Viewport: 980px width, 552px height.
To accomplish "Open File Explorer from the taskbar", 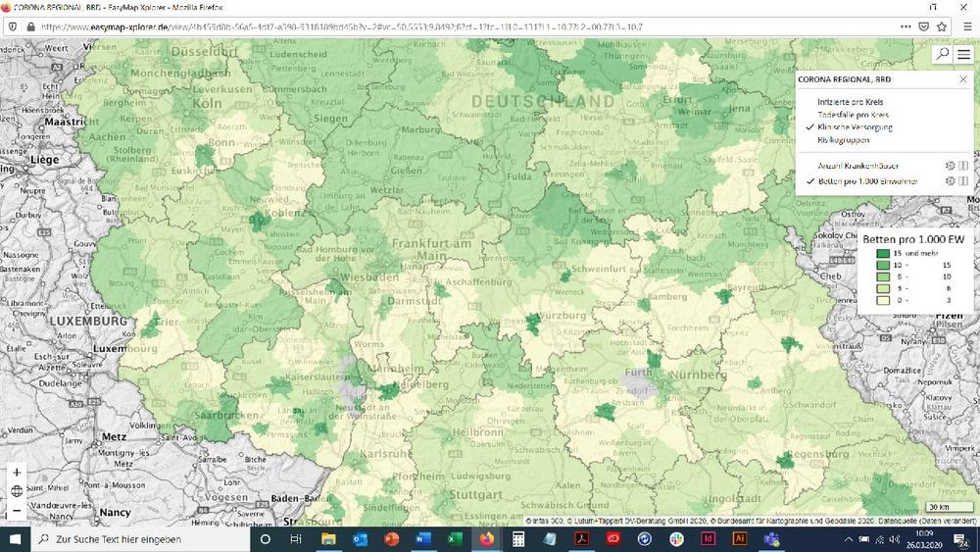I will (328, 539).
